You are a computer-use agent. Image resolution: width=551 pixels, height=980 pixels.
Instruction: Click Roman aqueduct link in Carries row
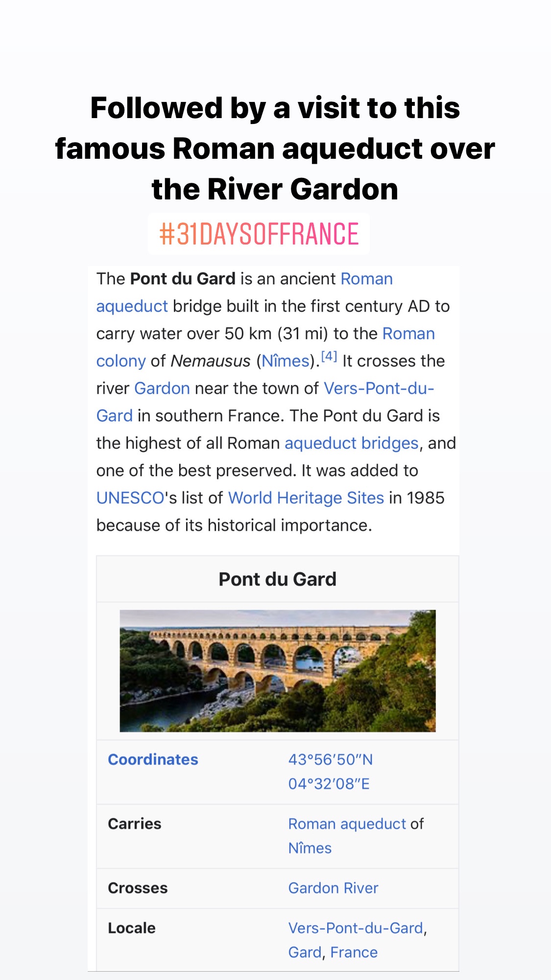click(x=347, y=824)
